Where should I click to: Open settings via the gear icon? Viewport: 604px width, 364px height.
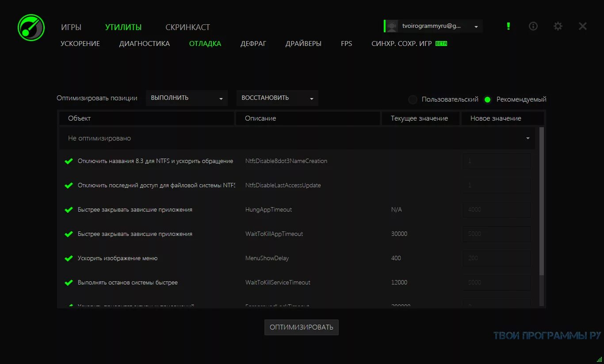click(x=558, y=27)
